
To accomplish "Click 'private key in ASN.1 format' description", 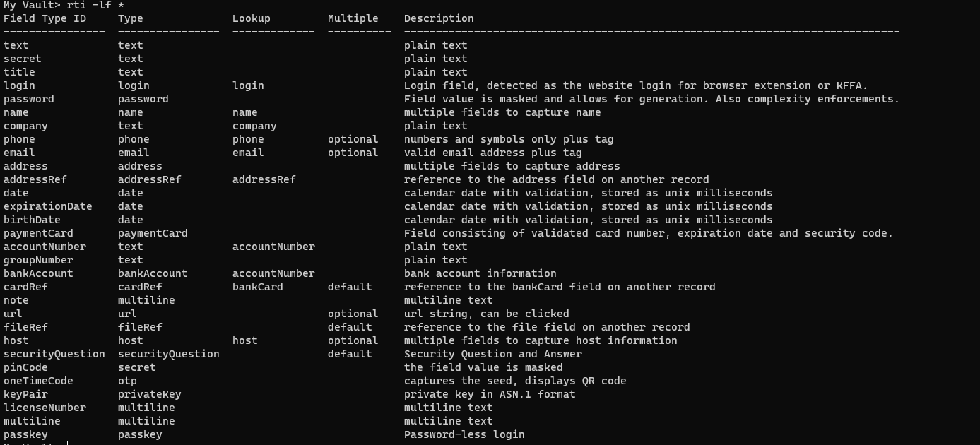I will [x=490, y=394].
